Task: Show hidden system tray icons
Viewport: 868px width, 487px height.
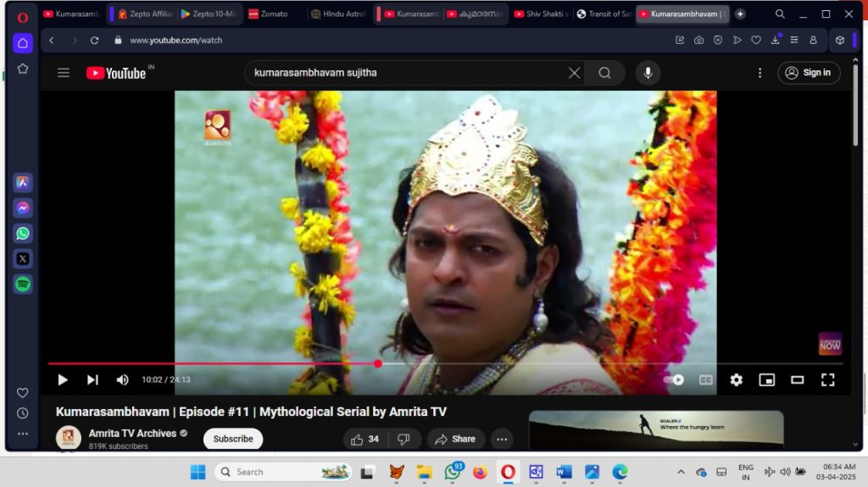Action: [681, 472]
